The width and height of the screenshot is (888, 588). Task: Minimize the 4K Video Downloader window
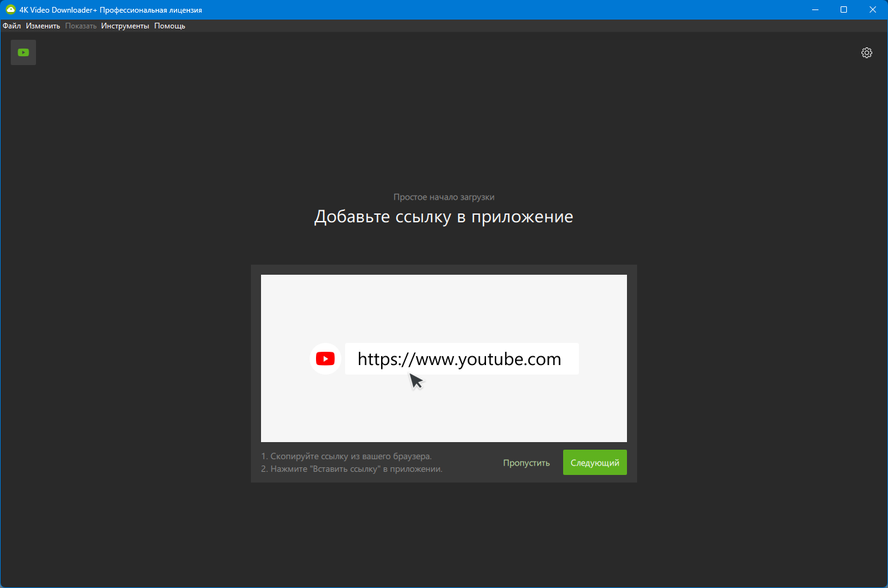815,9
